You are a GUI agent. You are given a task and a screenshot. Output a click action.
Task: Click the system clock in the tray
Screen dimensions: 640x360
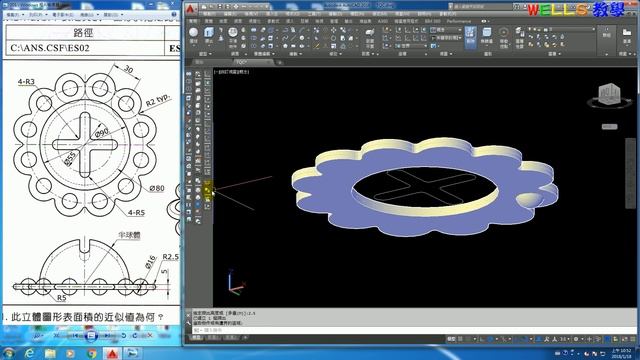[622, 353]
